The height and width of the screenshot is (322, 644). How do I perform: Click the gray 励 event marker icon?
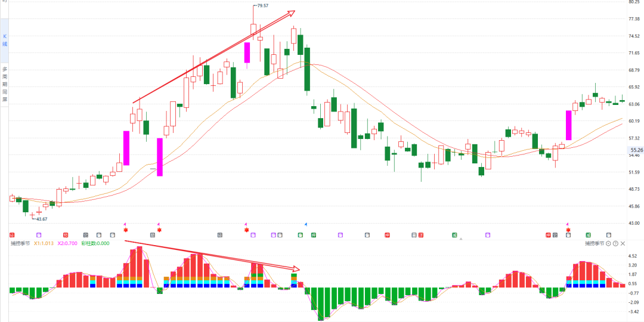[153, 235]
